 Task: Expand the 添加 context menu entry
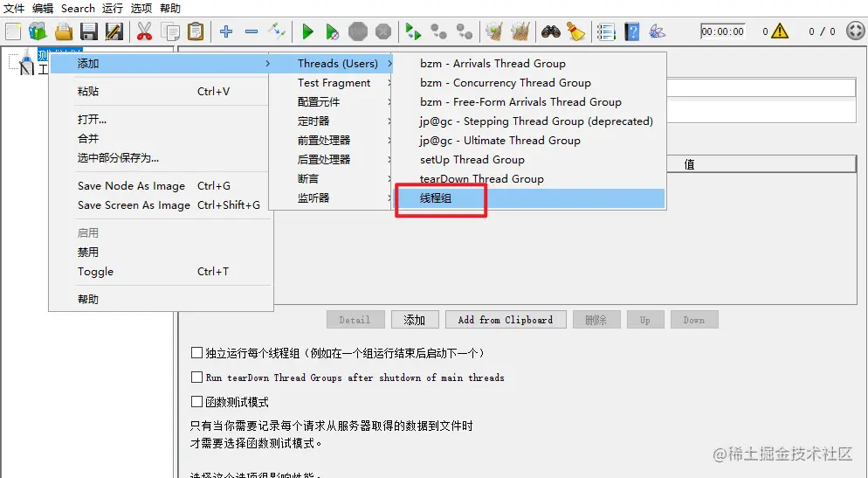[x=160, y=64]
